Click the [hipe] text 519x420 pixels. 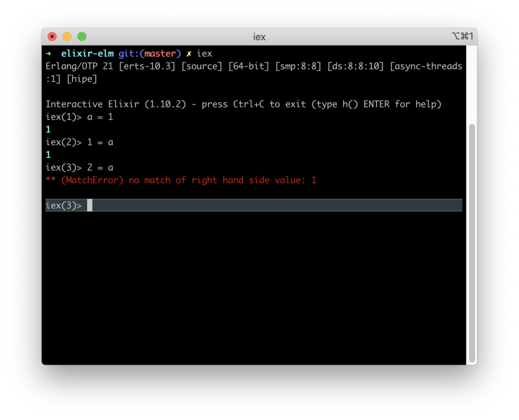click(x=82, y=79)
